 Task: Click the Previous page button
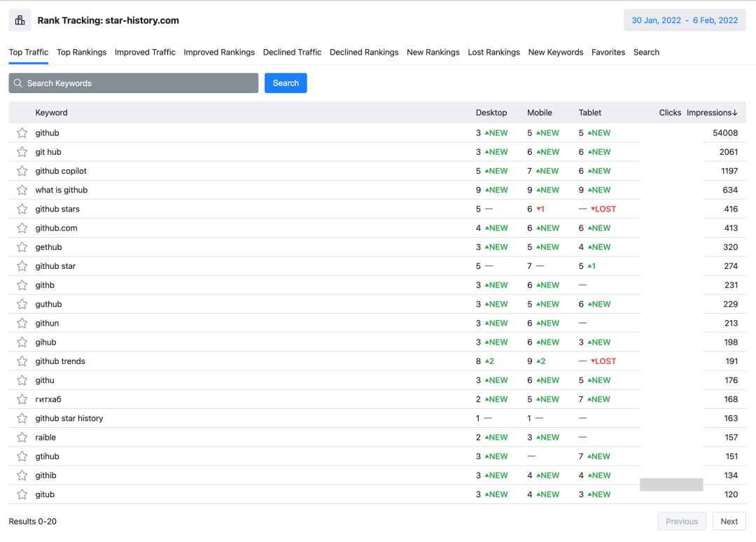coord(682,521)
